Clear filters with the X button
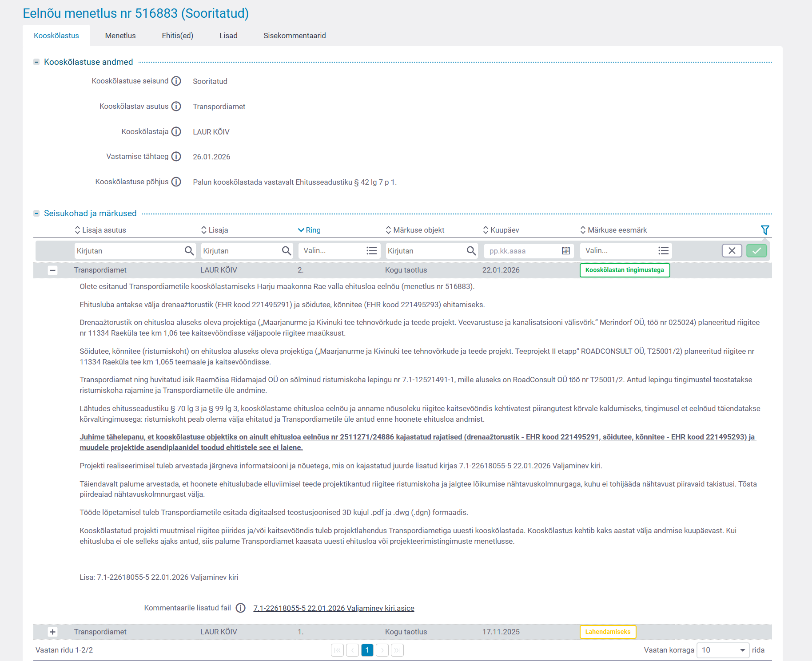 click(x=732, y=251)
